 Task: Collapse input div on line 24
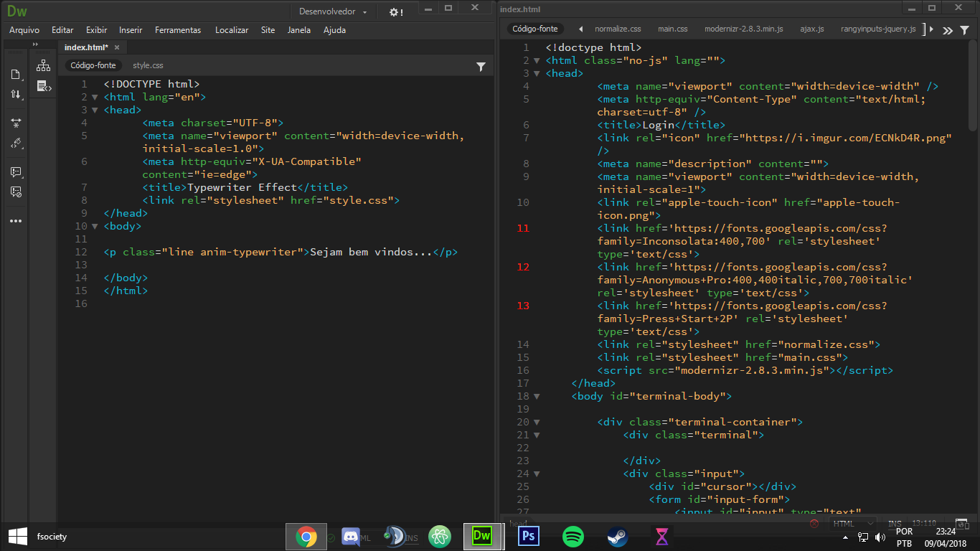click(x=537, y=474)
